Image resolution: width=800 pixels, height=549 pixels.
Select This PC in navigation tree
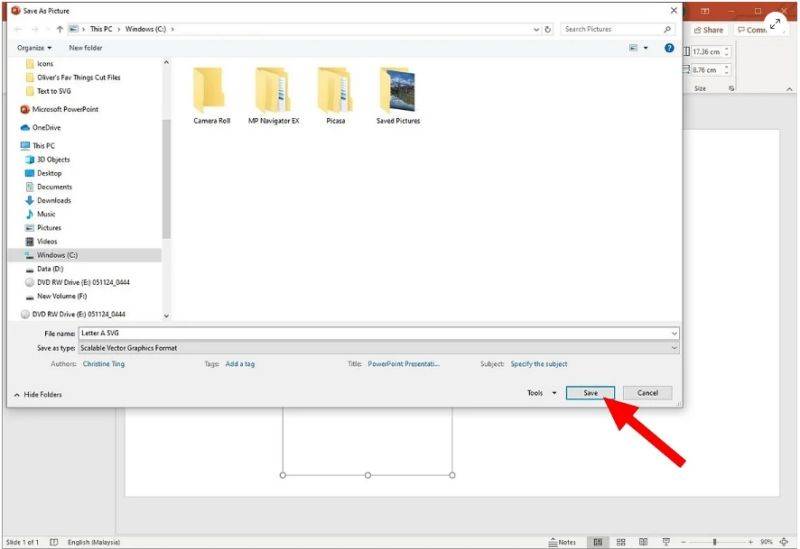tap(43, 145)
